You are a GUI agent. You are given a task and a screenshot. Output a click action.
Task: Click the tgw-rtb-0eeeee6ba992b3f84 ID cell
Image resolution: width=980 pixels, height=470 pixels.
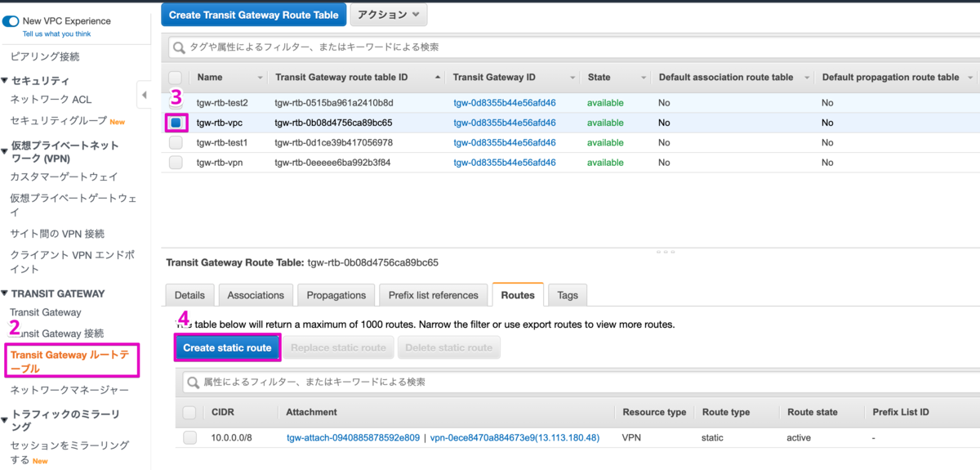point(333,163)
